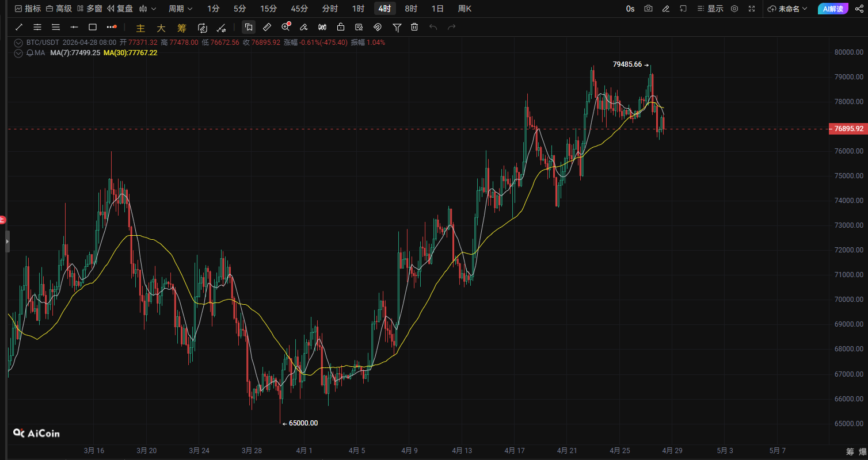Expand the left side panel handle
868x460 pixels.
tap(8, 241)
